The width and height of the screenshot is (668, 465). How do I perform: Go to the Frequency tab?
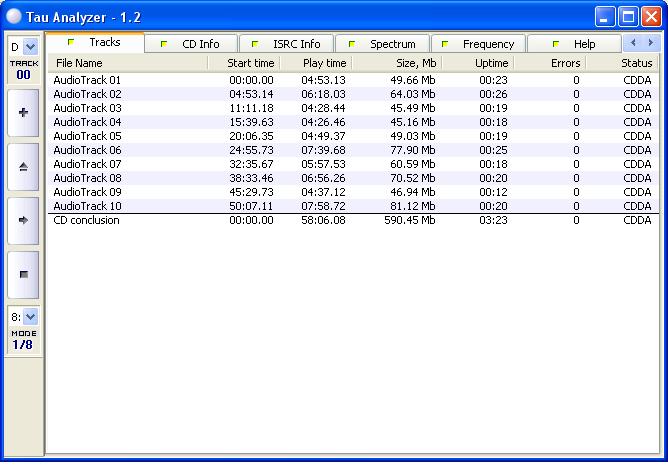481,44
